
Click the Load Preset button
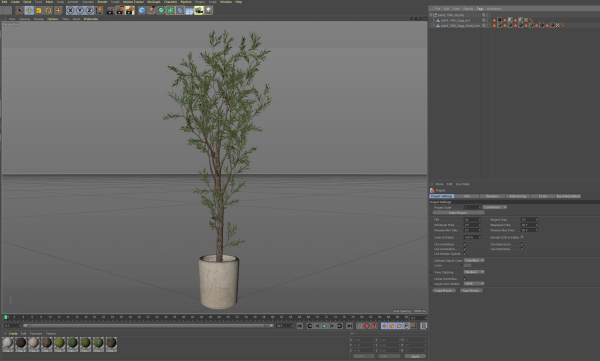point(444,291)
